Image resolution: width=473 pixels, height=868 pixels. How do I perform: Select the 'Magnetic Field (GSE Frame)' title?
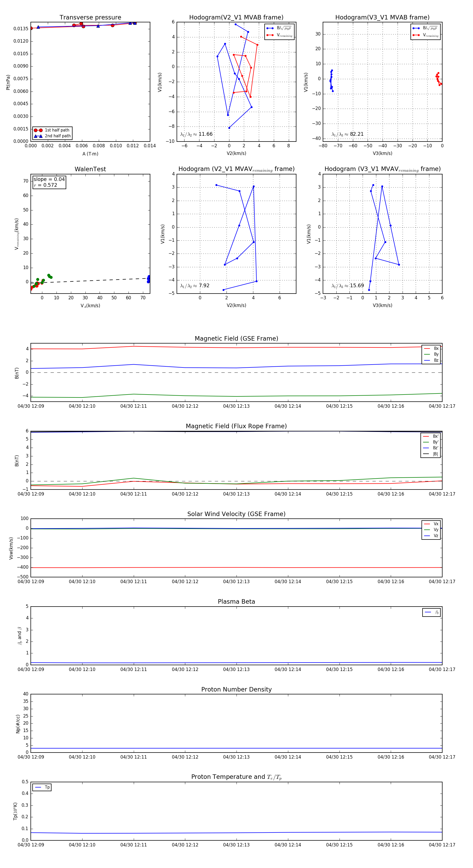click(236, 339)
